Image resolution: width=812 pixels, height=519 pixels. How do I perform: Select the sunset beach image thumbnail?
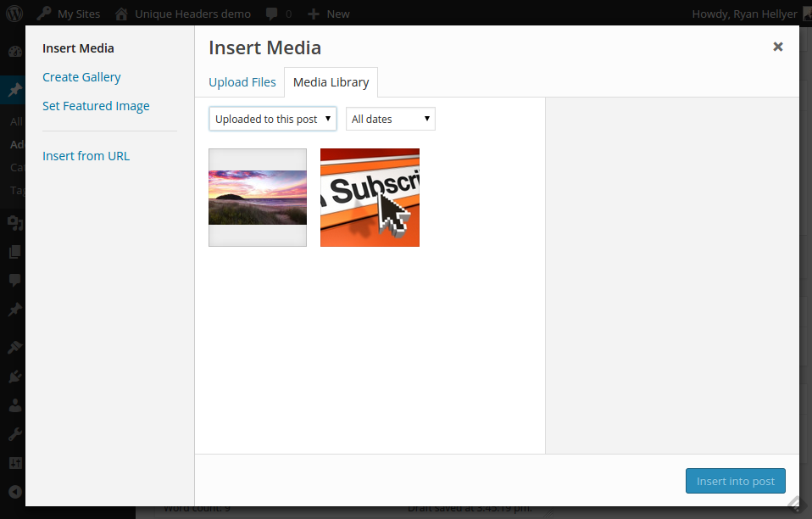pos(258,198)
